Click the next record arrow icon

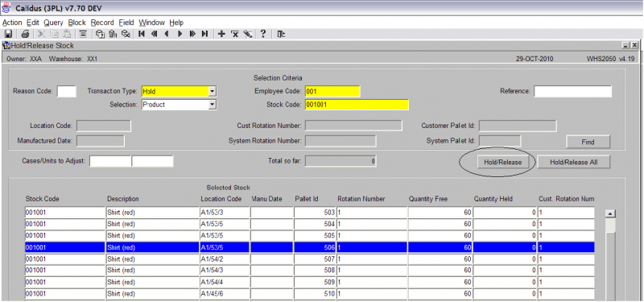pos(180,34)
